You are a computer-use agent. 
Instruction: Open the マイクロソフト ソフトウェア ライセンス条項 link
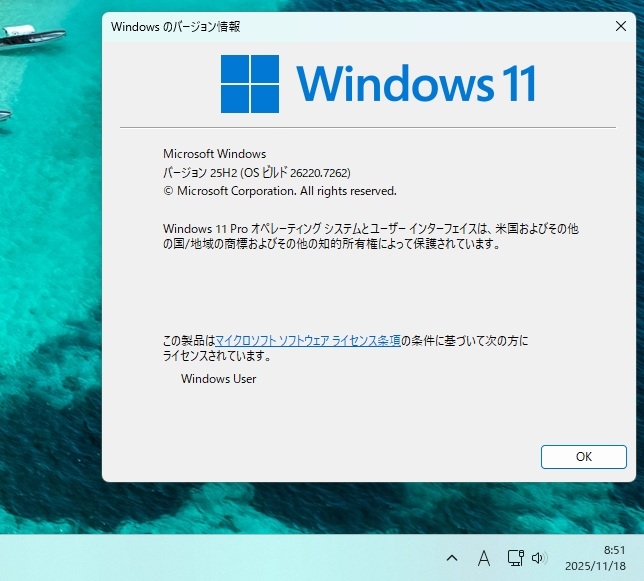point(308,340)
